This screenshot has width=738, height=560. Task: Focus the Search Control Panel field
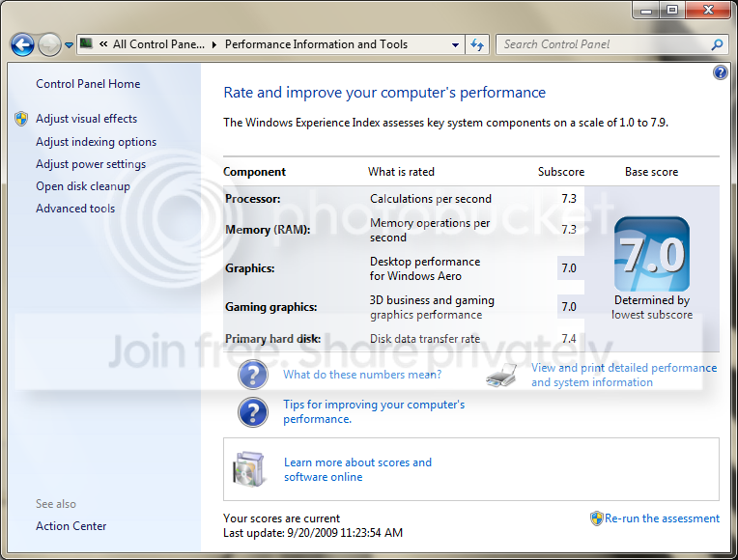(x=605, y=44)
